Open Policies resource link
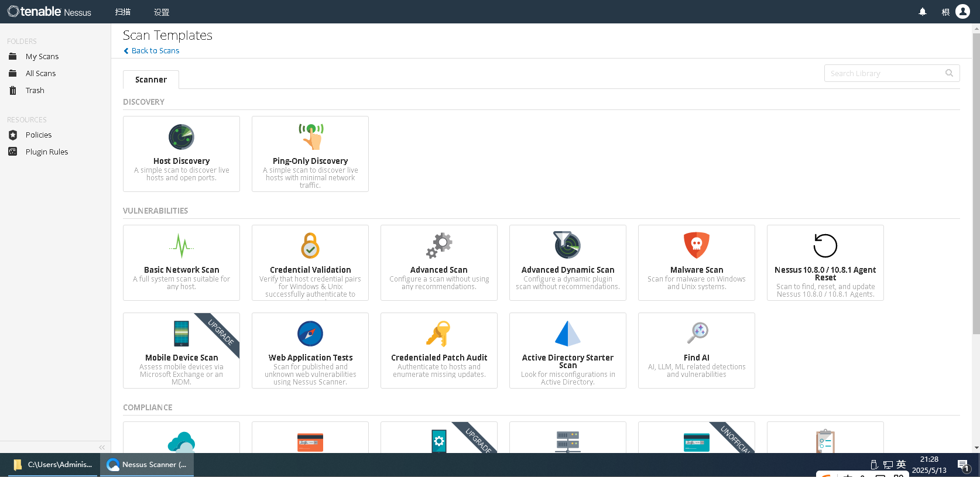 [39, 135]
